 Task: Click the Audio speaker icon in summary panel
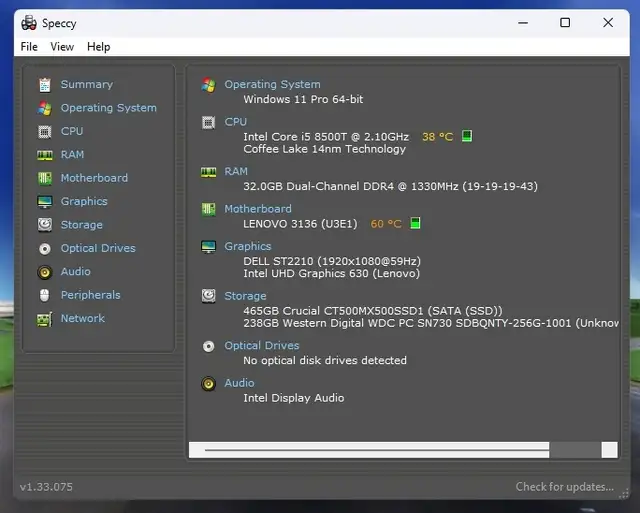click(208, 384)
